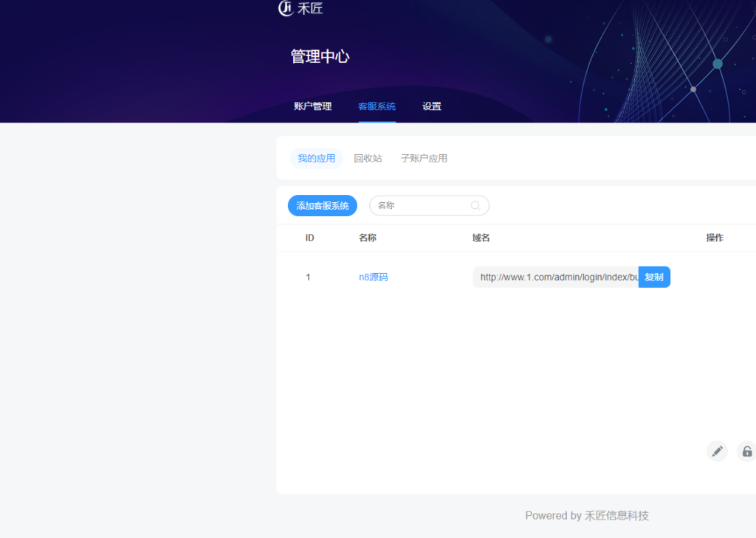Switch to 我的应用 sub-tab
756x538 pixels.
316,158
